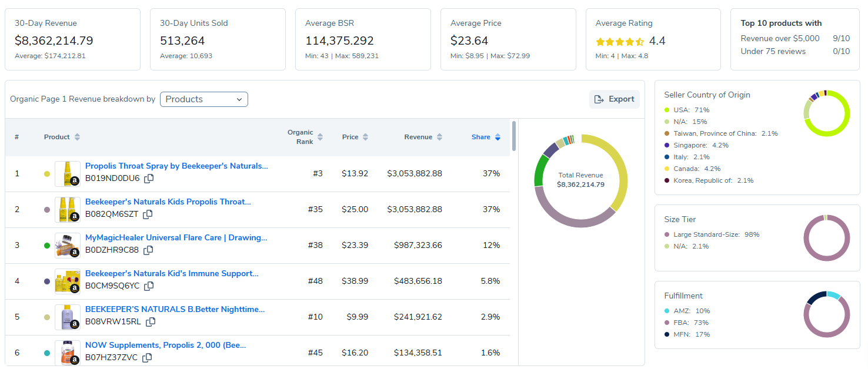Viewport: 868px width, 369px height.
Task: Click the $134,358.51 revenue cell
Action: tap(418, 353)
